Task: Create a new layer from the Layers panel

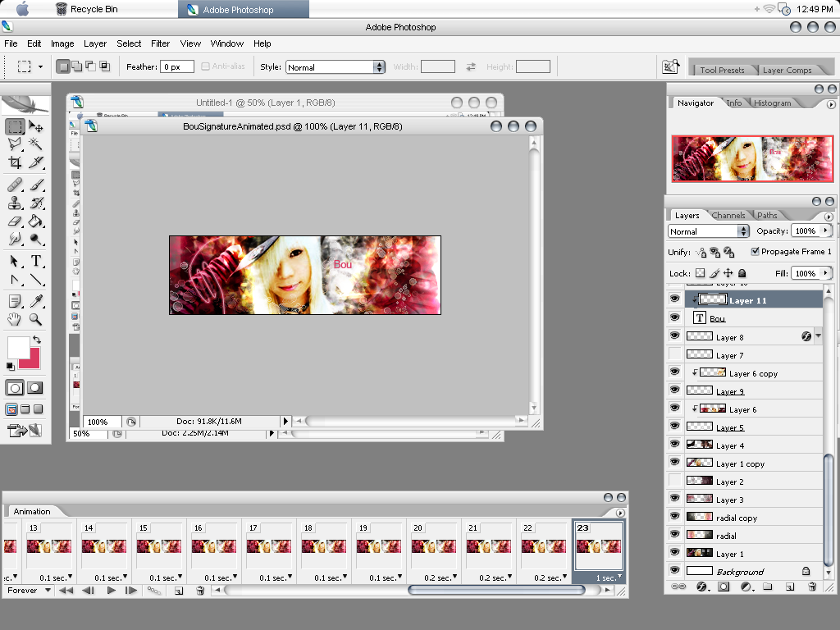Action: 790,587
